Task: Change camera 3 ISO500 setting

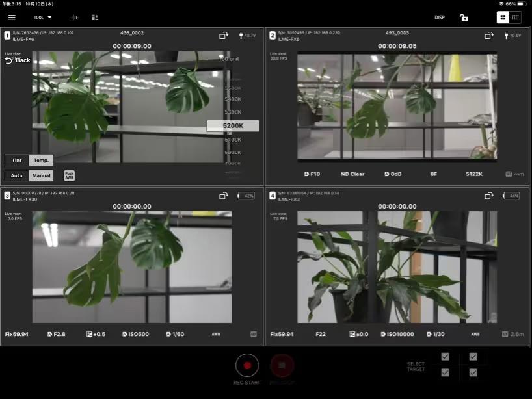Action: click(135, 334)
